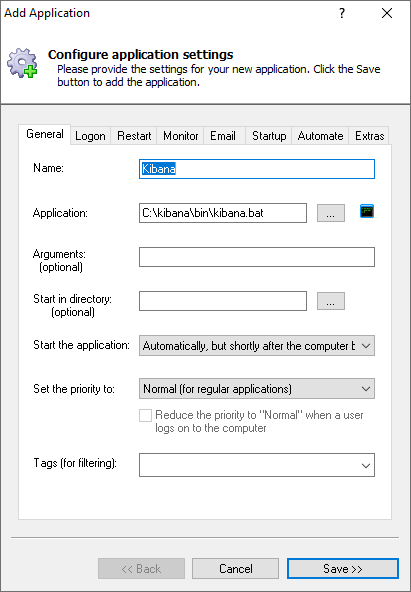Toggle Reduce the priority to Normal checkbox
The image size is (411, 592).
(x=145, y=415)
